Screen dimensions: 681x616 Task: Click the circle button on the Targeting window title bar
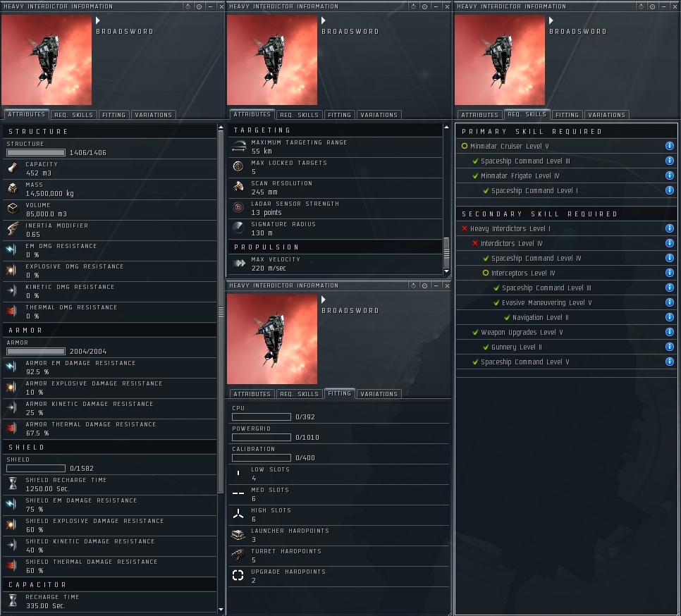pos(425,6)
